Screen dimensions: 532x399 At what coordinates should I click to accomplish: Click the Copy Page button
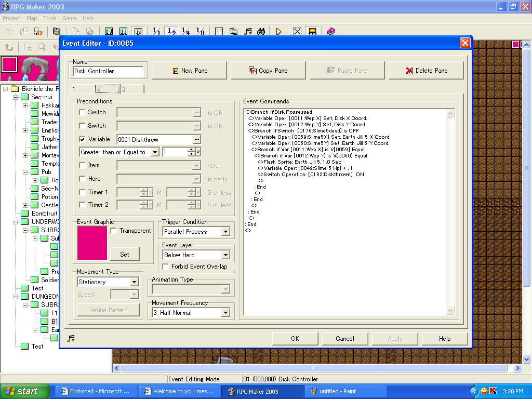coord(268,71)
